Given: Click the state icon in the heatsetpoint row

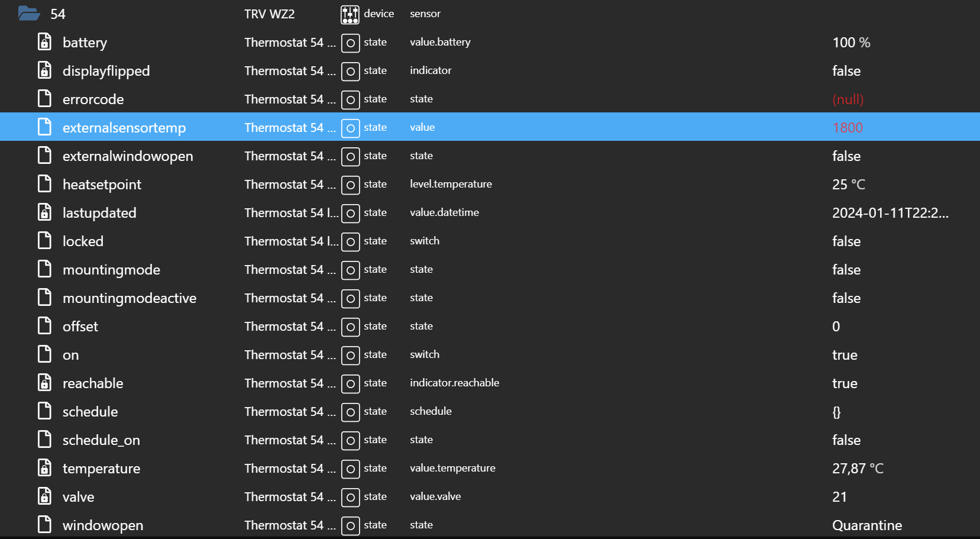Looking at the screenshot, I should pyautogui.click(x=350, y=185).
